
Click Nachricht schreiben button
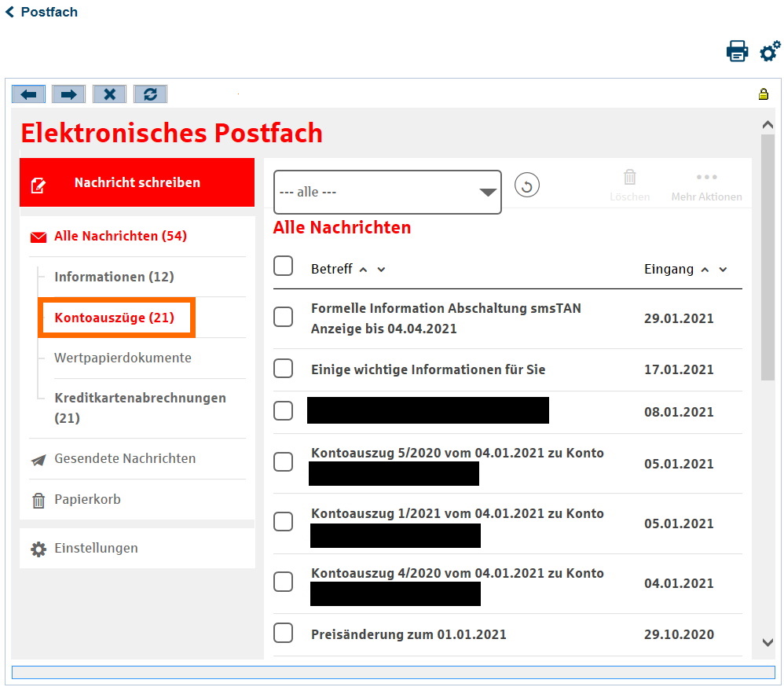[x=137, y=182]
